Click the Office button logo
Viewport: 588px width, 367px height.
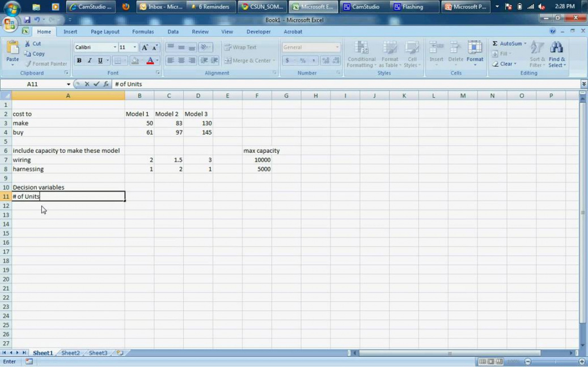(10, 23)
